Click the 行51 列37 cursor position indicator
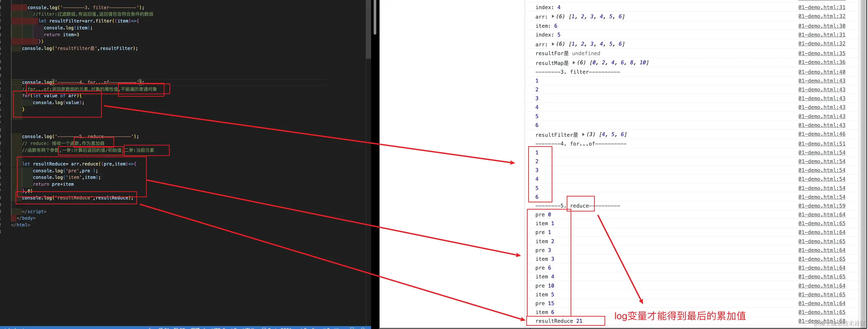868x329 pixels. pyautogui.click(x=171, y=328)
